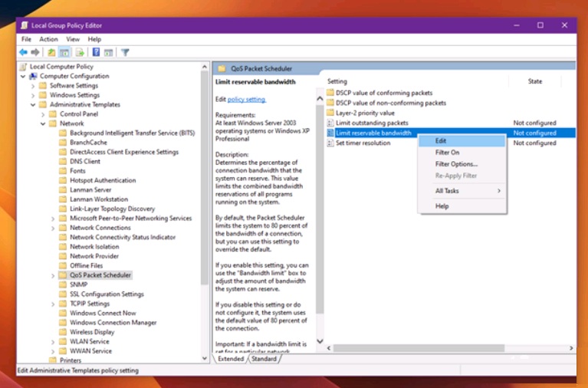The height and width of the screenshot is (388, 588).
Task: Collapse the Computer Configuration node
Action: coord(23,76)
